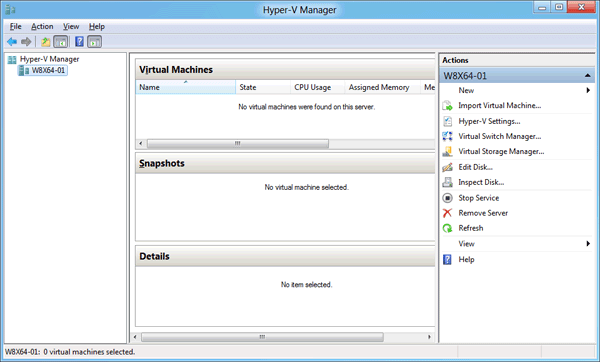Viewport: 600px width, 362px height.
Task: Click the Virtual Storage Manager icon
Action: click(447, 152)
